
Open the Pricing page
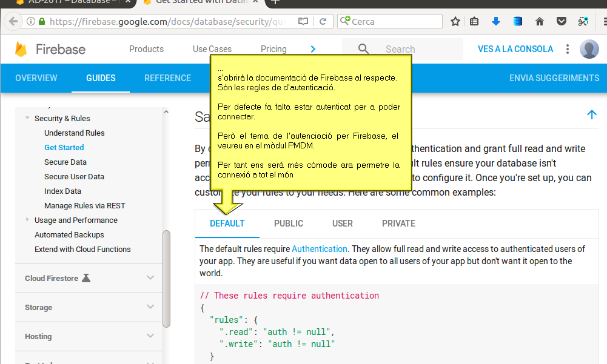coord(273,49)
